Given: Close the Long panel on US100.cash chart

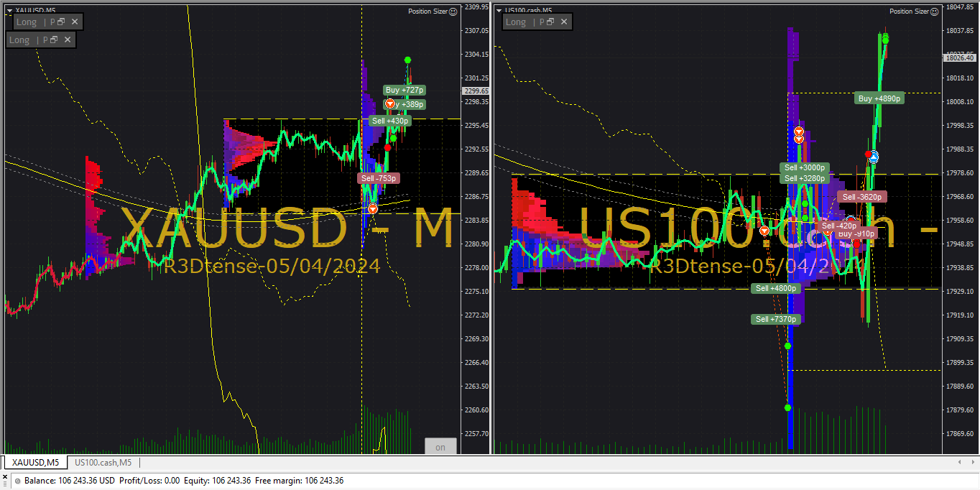Looking at the screenshot, I should tap(564, 22).
